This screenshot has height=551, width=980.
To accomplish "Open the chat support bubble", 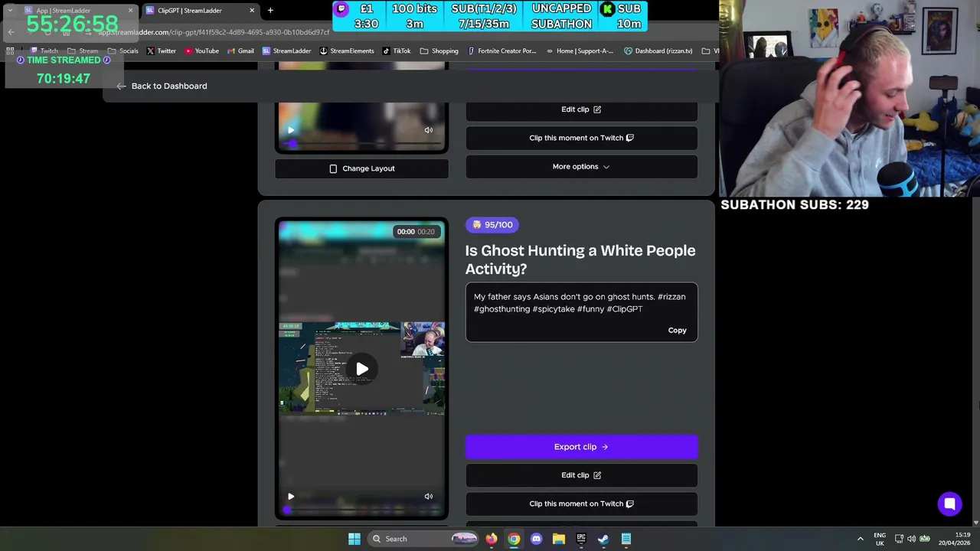I will click(x=949, y=504).
